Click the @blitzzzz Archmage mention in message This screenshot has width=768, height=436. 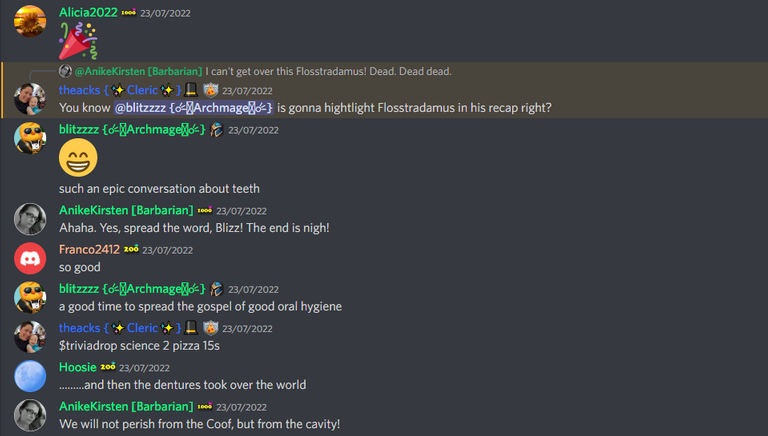(x=193, y=108)
